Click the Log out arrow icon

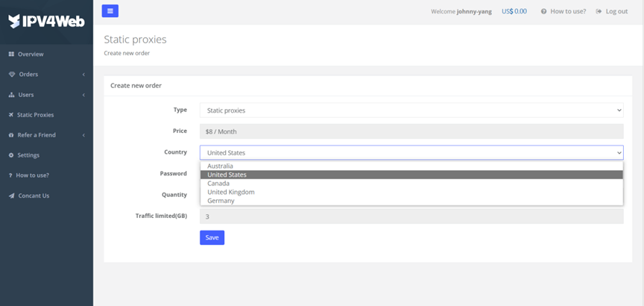(599, 11)
